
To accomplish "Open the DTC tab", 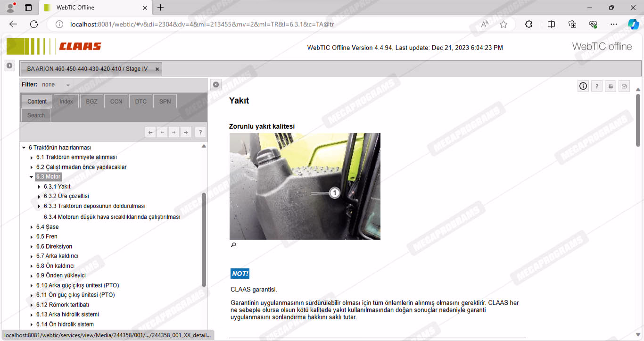I will pyautogui.click(x=140, y=101).
